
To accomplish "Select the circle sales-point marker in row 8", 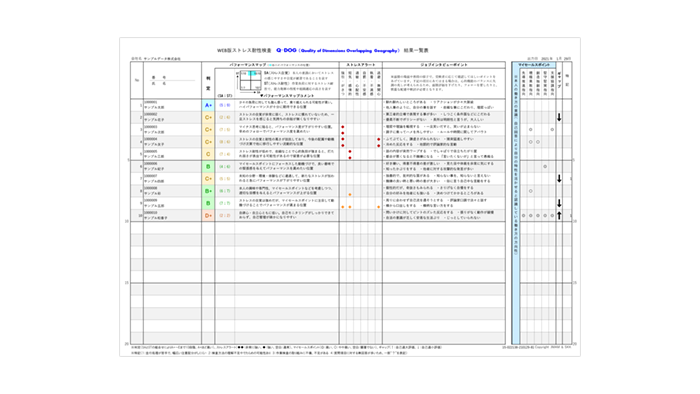I will click(x=531, y=191).
